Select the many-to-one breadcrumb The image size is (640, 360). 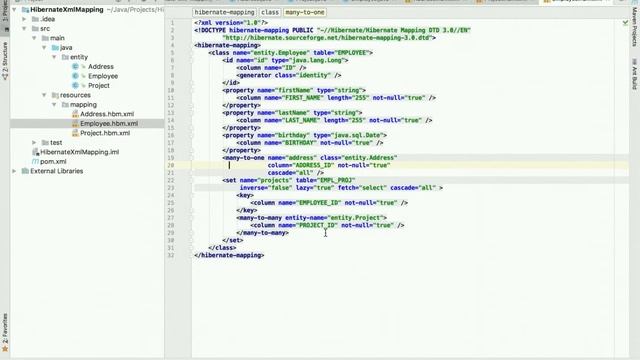tap(305, 12)
